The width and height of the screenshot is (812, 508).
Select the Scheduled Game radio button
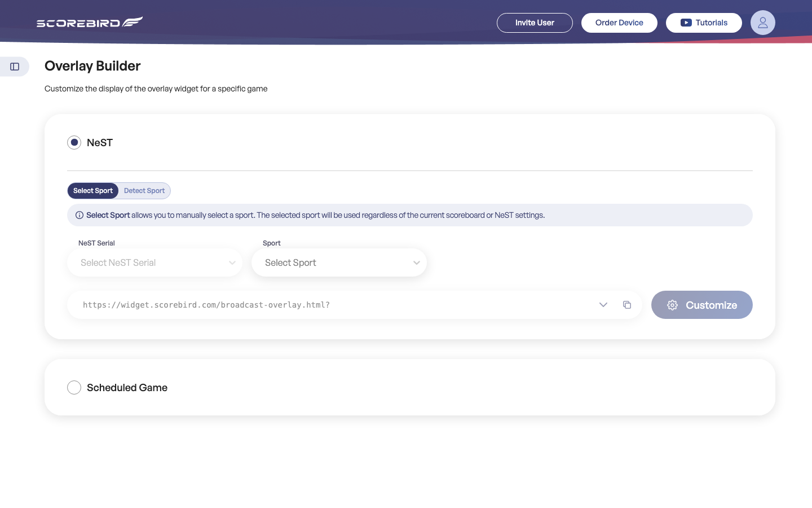point(74,387)
